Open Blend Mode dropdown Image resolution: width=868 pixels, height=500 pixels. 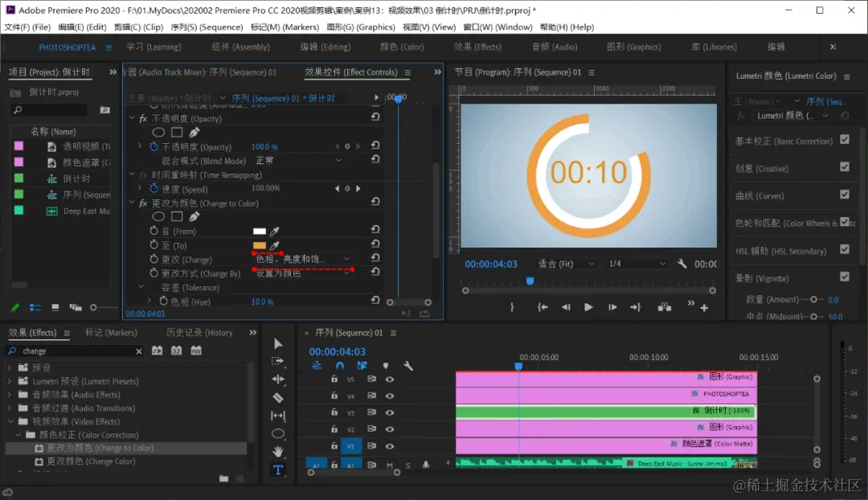pos(298,161)
